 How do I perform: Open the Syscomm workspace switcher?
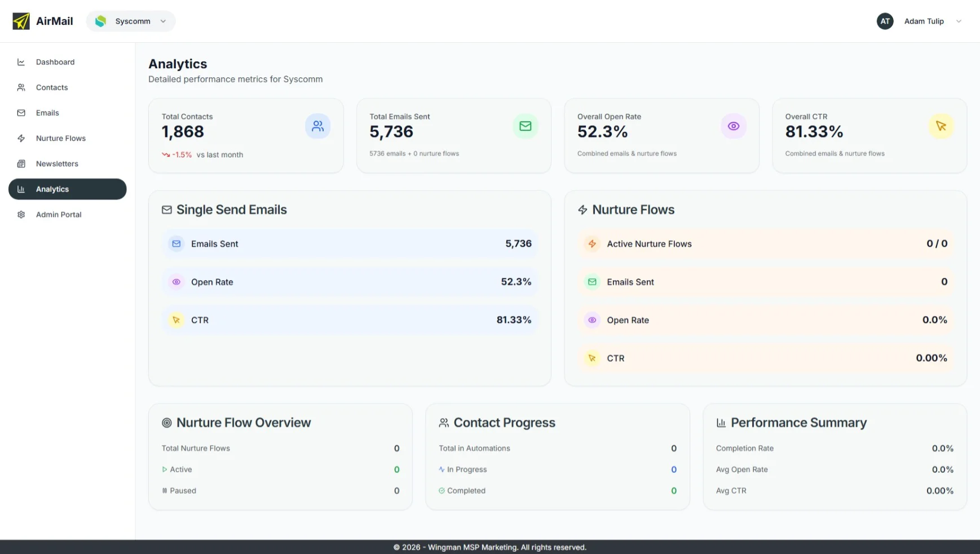(x=130, y=21)
